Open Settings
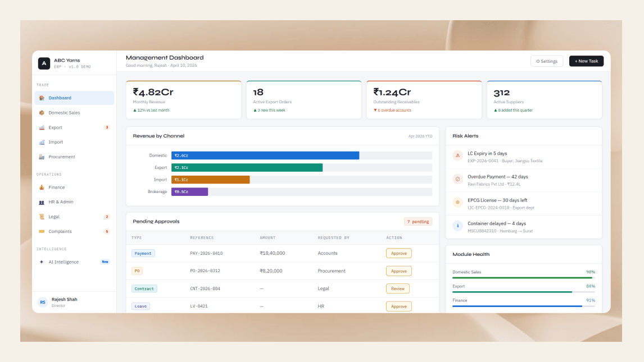644x362 pixels. point(547,61)
